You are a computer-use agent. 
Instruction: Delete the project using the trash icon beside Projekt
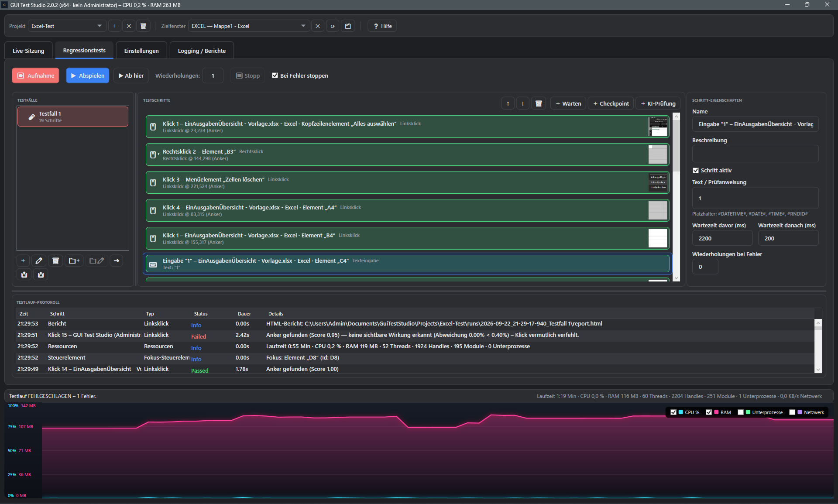pyautogui.click(x=143, y=26)
